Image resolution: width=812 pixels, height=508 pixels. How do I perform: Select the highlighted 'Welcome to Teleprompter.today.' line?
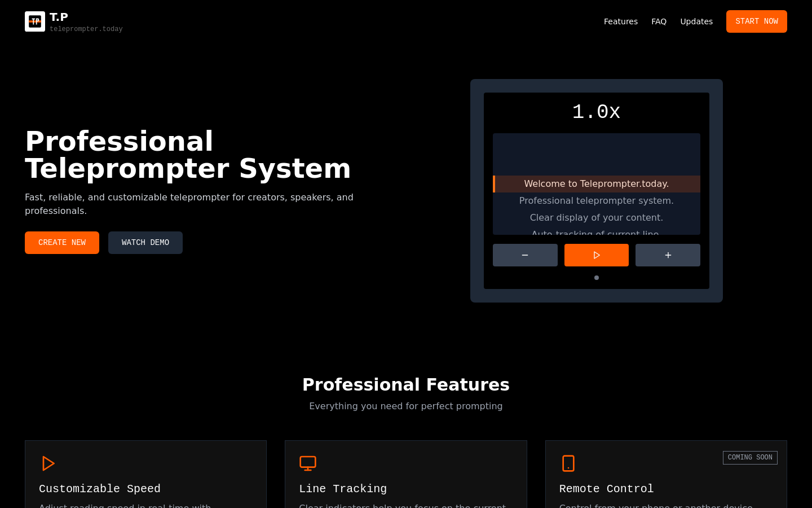pyautogui.click(x=597, y=184)
